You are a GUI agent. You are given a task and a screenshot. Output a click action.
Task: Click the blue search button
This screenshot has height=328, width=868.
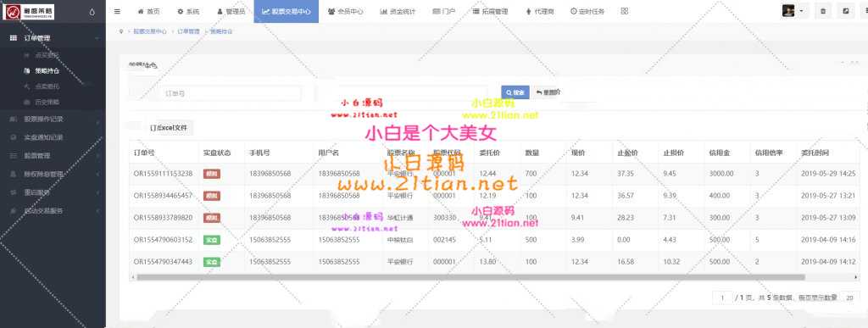(x=515, y=93)
